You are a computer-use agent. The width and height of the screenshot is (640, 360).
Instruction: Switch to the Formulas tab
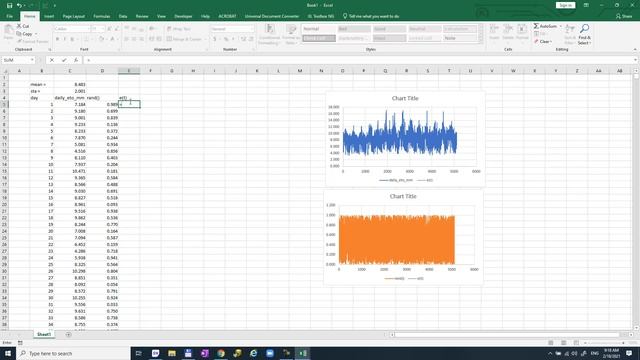coord(102,16)
